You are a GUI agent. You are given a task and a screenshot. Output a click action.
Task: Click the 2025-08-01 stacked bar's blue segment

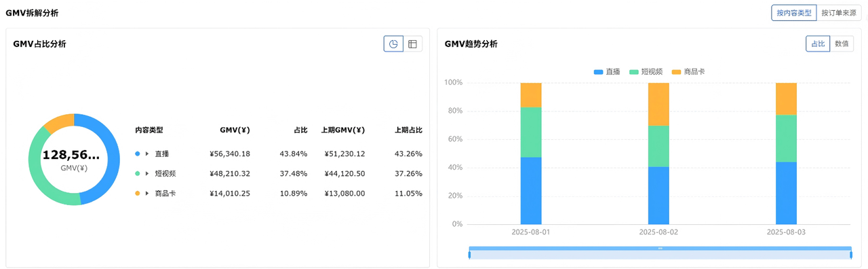531,191
